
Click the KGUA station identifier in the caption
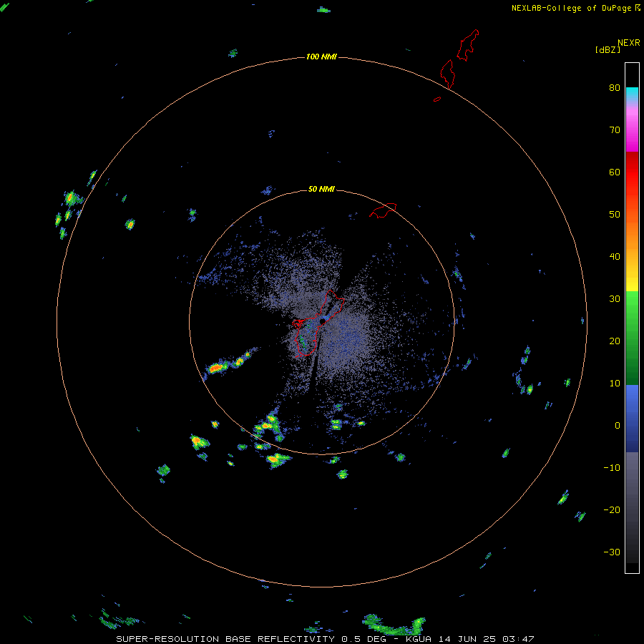pos(418,639)
